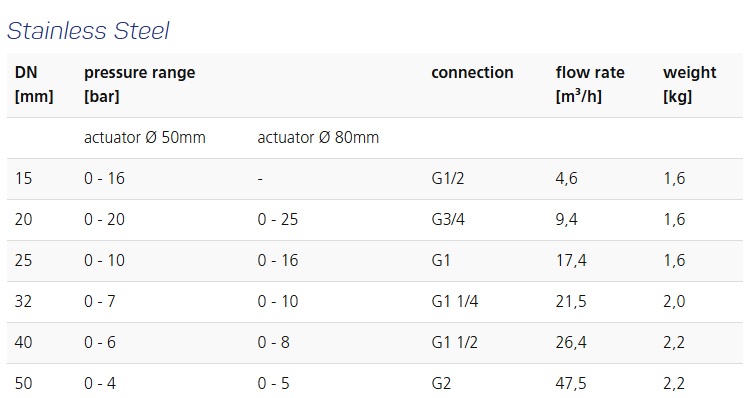Click the weight [kg] column header
The image size is (748, 398).
click(x=690, y=84)
